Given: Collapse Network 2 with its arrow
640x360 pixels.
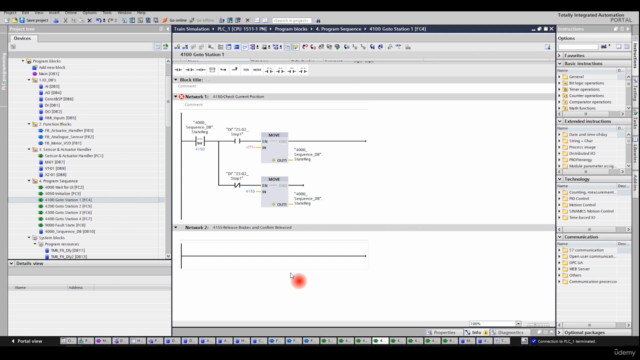Looking at the screenshot, I should [176, 228].
